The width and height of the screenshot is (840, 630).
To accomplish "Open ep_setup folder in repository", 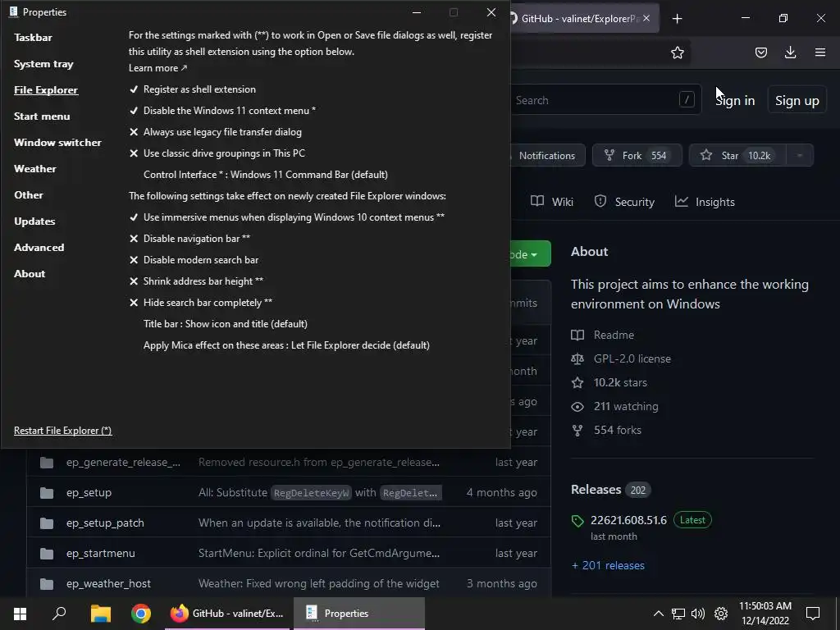I will click(89, 493).
